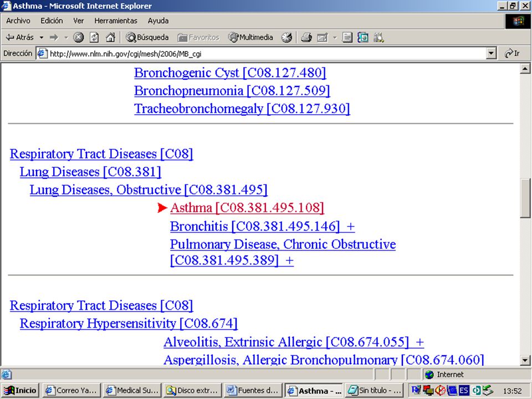Image resolution: width=532 pixels, height=399 pixels.
Task: Open Tracheobronchomegaly [C08.127.930] link
Action: point(242,109)
